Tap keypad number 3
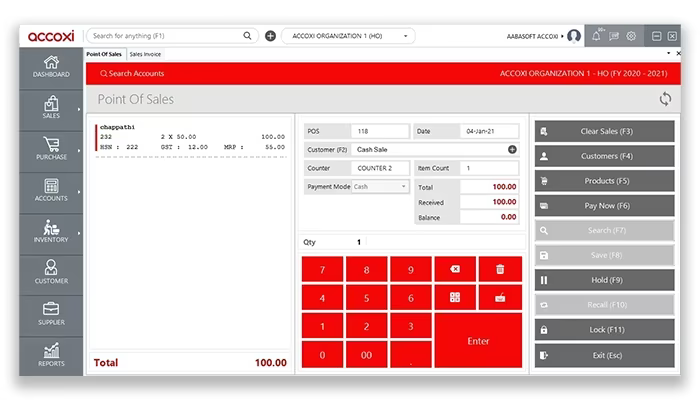Viewport: 700px width, 400px height. [411, 326]
